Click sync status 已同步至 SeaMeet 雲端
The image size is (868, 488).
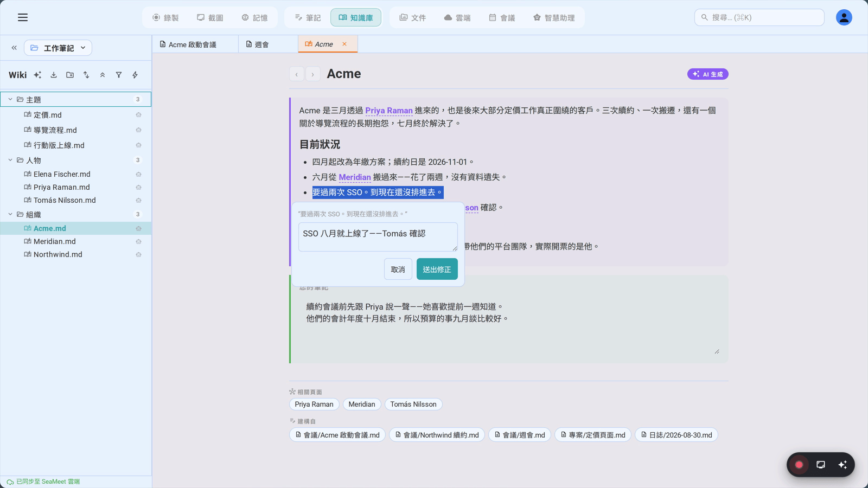(43, 481)
